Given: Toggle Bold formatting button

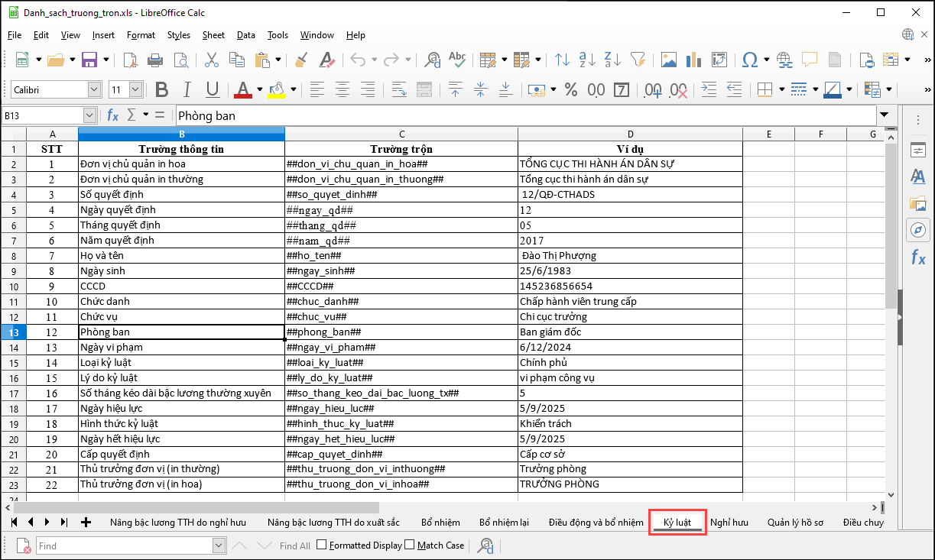Looking at the screenshot, I should point(161,89).
